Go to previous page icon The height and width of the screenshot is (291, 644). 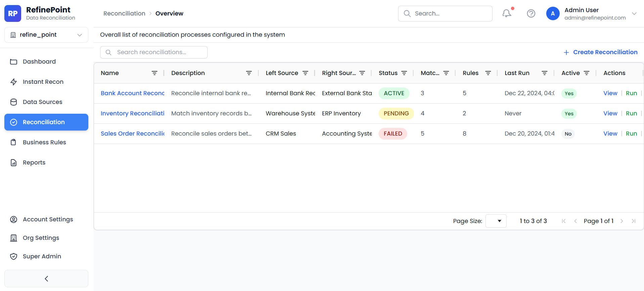pos(575,221)
